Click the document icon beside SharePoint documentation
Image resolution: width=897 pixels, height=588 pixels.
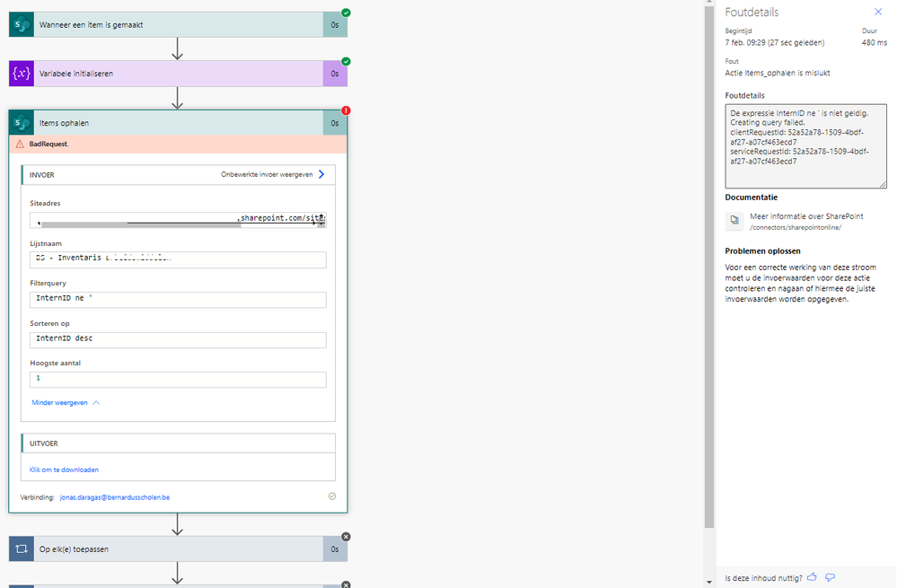pyautogui.click(x=734, y=220)
